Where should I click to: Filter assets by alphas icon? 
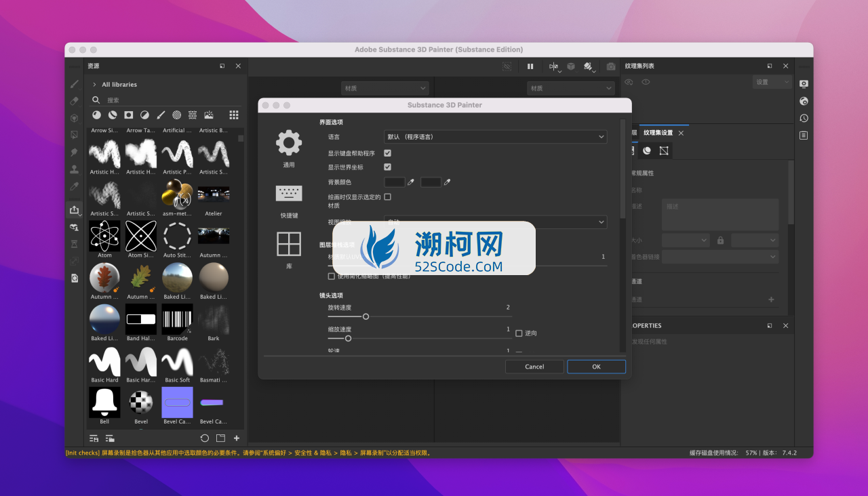point(176,115)
